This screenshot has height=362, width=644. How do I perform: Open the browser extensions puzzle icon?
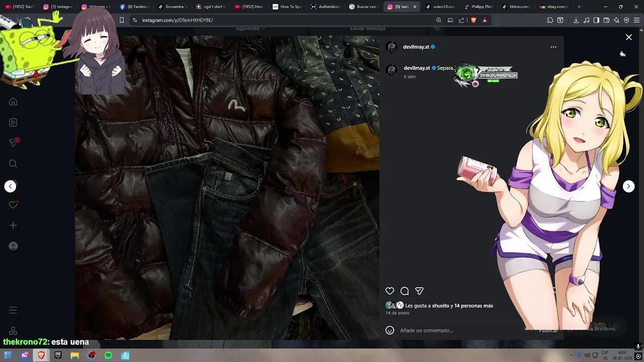click(550, 20)
